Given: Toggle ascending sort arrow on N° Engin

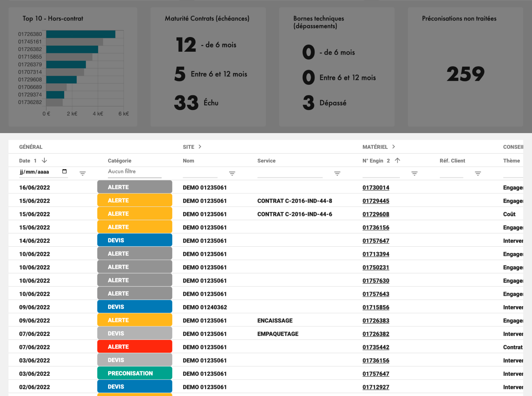Looking at the screenshot, I should pyautogui.click(x=397, y=161).
